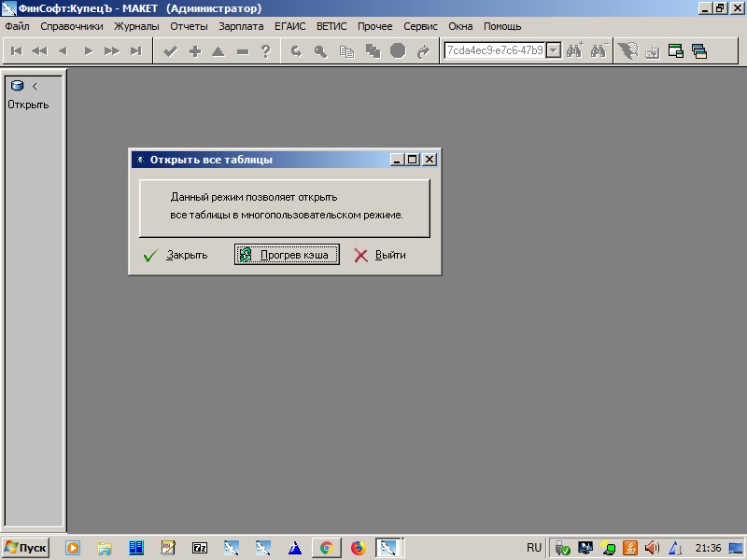Open the Отчеты menu
The width and height of the screenshot is (747, 560).
coord(189,26)
